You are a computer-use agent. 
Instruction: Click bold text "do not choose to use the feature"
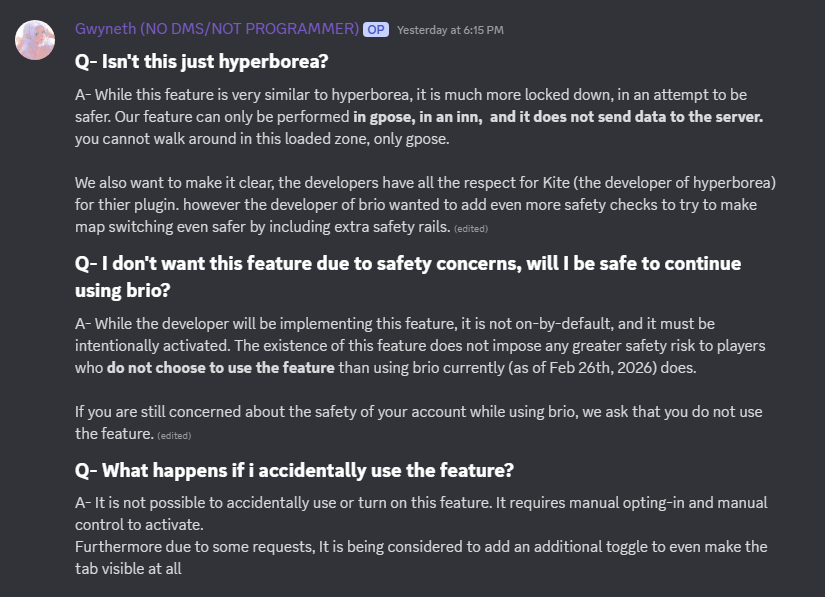coord(221,368)
